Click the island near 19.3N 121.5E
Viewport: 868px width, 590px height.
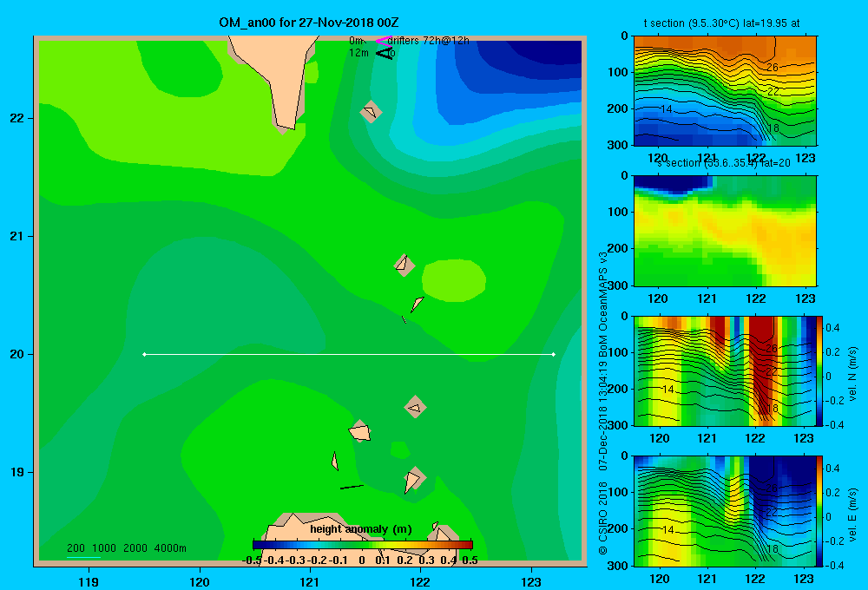[x=360, y=431]
